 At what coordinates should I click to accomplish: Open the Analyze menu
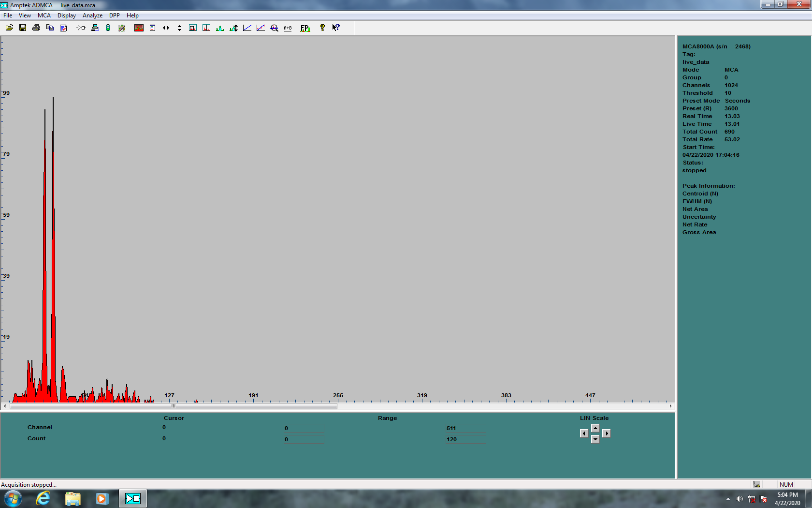(x=92, y=15)
